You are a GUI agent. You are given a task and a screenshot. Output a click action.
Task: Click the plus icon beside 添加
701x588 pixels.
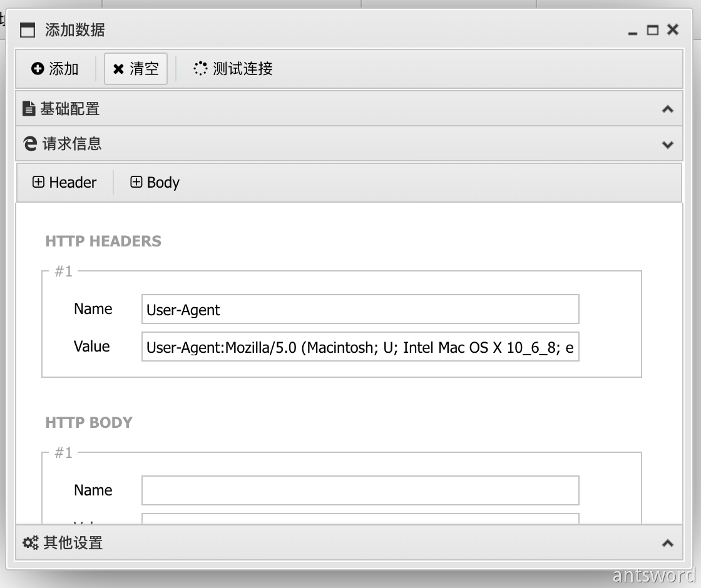click(x=38, y=69)
